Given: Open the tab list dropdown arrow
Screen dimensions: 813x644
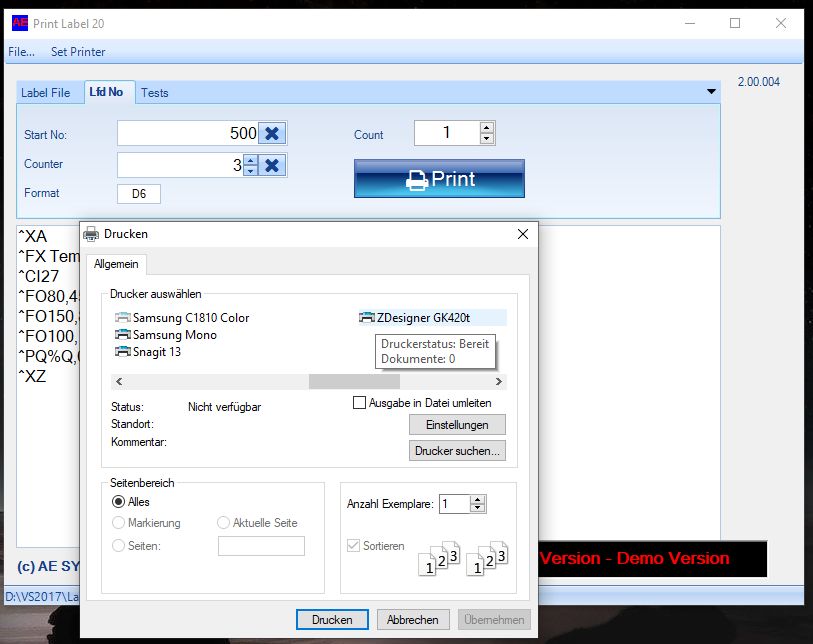Looking at the screenshot, I should point(711,91).
